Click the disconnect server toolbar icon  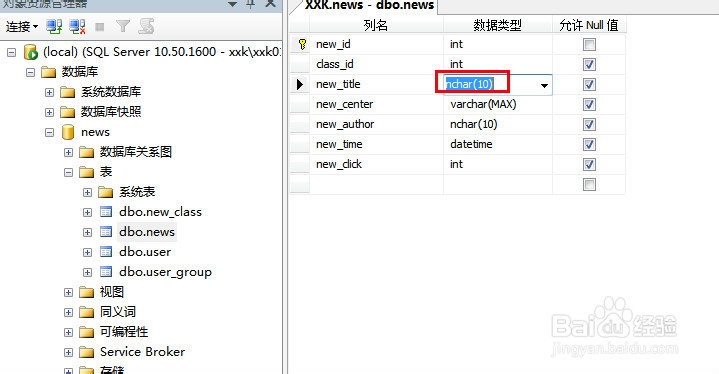coord(77,27)
